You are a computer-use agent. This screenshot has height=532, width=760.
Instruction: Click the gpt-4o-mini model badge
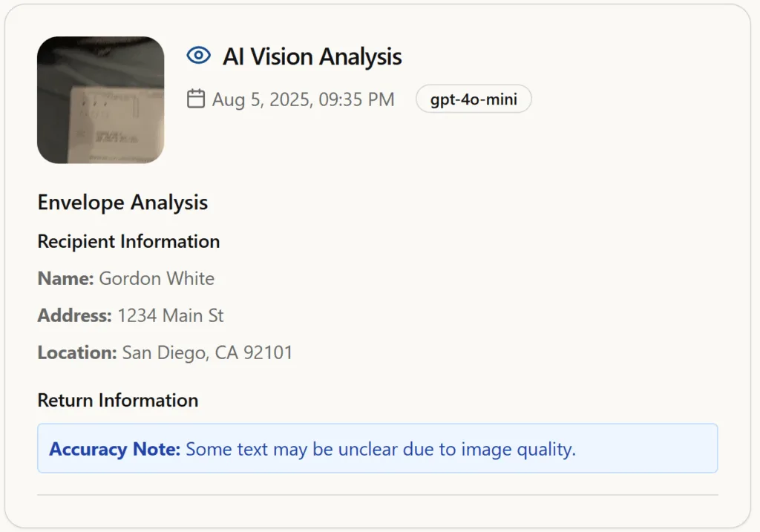point(474,99)
